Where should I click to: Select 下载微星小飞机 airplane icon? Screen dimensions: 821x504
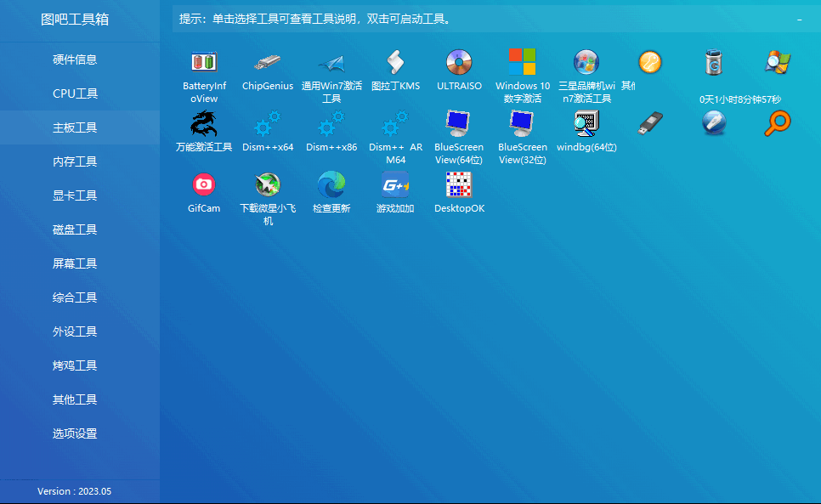(268, 184)
